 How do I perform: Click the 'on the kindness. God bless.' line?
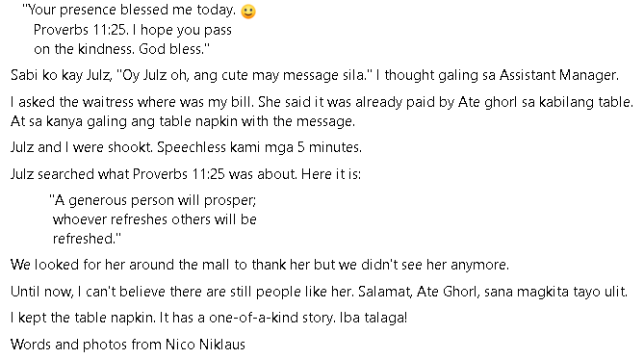tap(121, 49)
